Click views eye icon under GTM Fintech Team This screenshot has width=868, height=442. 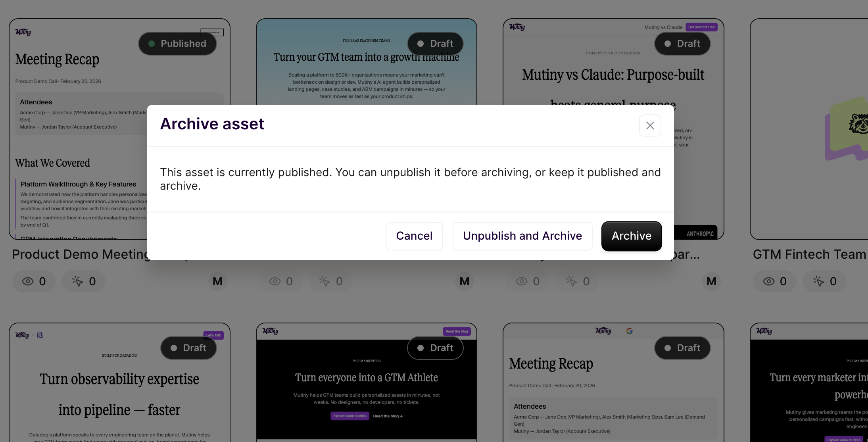[769, 281]
